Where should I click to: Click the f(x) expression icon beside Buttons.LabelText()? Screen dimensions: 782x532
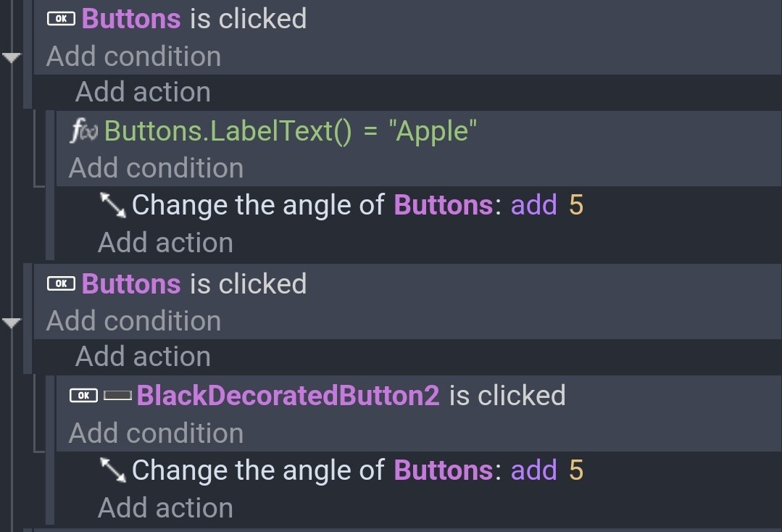pos(84,131)
